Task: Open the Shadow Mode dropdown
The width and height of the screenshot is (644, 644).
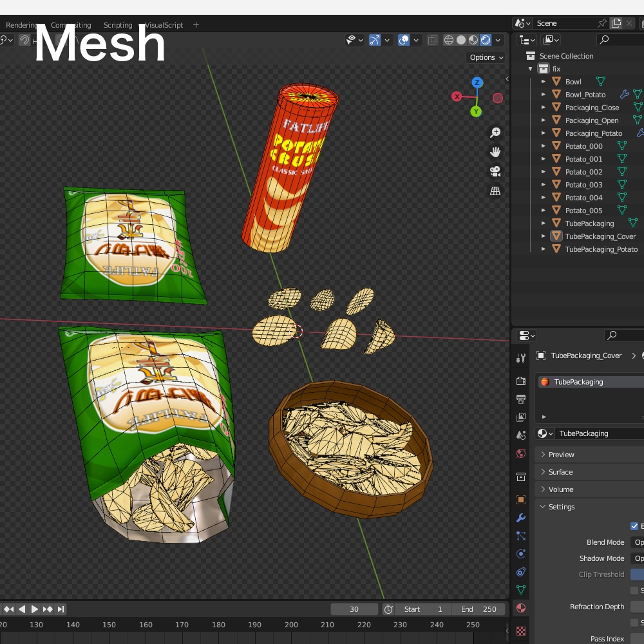Action: coord(637,558)
